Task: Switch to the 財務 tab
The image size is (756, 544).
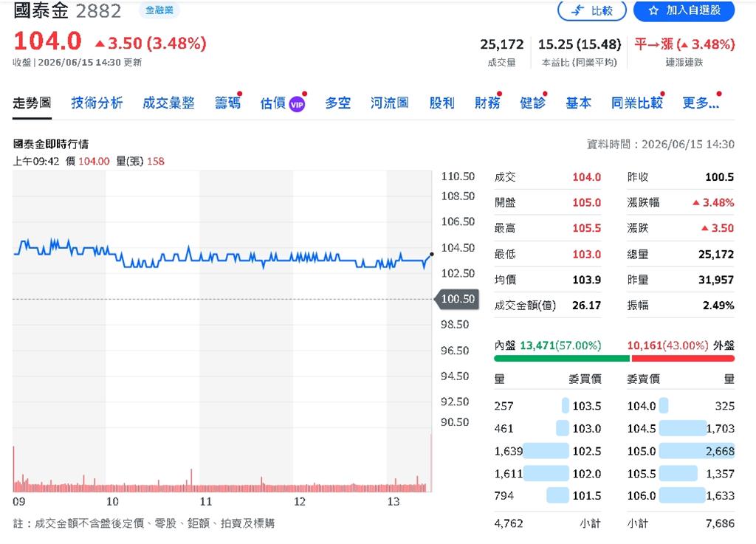Action: click(x=487, y=103)
